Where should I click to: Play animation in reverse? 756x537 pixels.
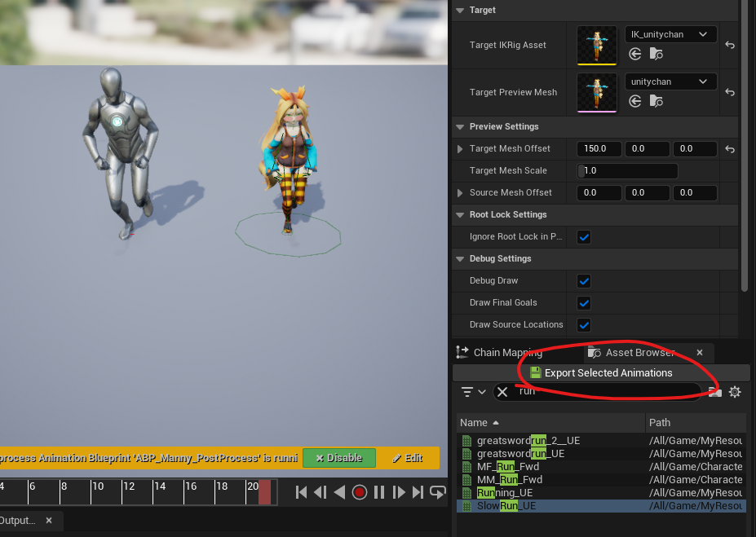pyautogui.click(x=339, y=492)
